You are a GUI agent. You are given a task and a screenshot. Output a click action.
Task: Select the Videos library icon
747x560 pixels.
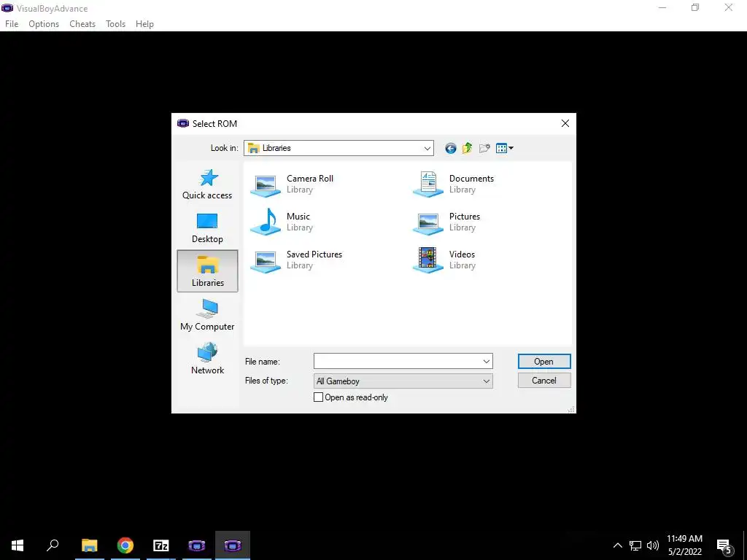point(427,260)
